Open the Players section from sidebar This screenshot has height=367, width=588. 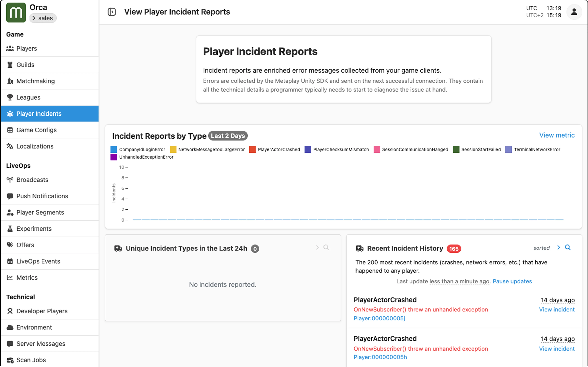pos(27,48)
